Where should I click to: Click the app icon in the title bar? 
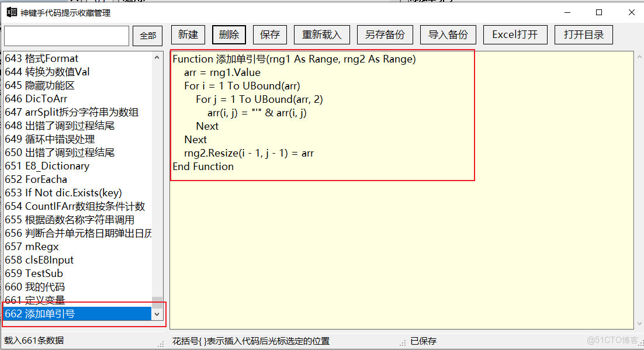12,12
